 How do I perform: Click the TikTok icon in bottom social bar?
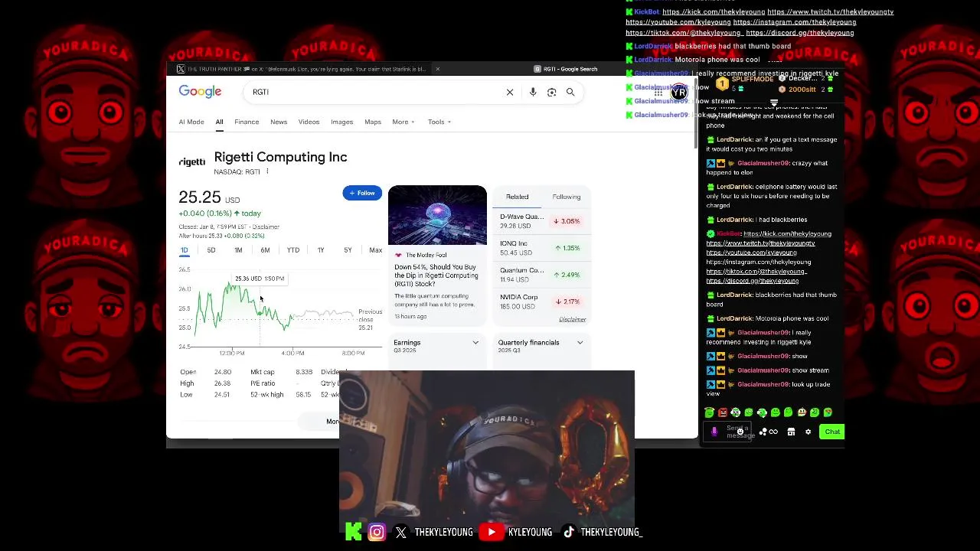[569, 532]
